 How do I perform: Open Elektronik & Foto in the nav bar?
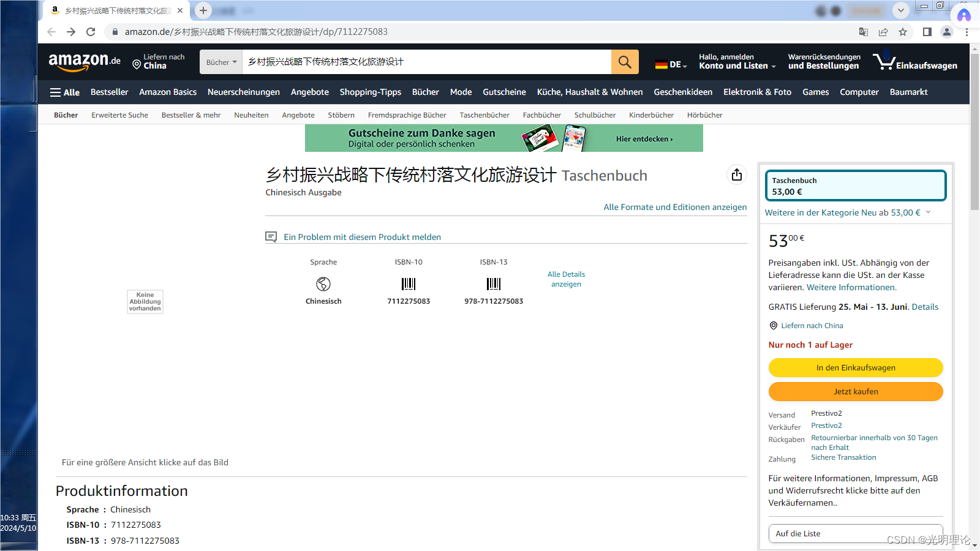pos(757,92)
